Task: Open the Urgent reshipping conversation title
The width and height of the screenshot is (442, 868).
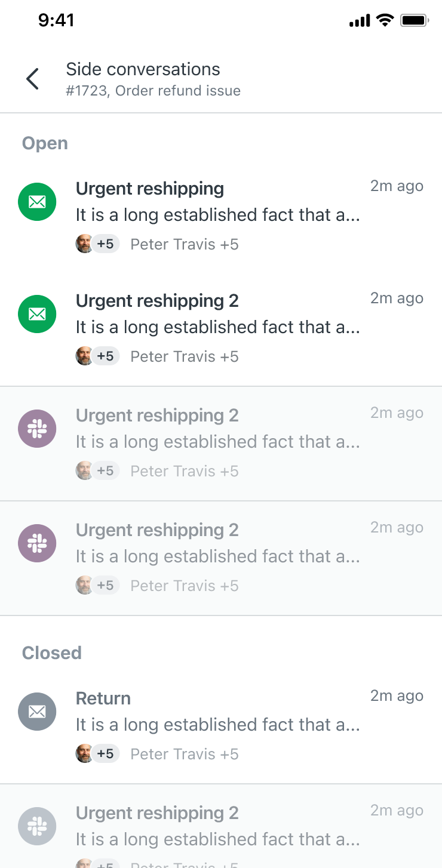Action: click(x=150, y=189)
